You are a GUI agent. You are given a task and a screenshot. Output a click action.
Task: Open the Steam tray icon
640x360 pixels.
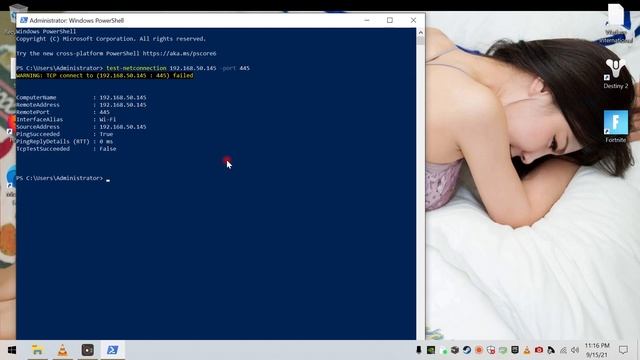tap(467, 350)
